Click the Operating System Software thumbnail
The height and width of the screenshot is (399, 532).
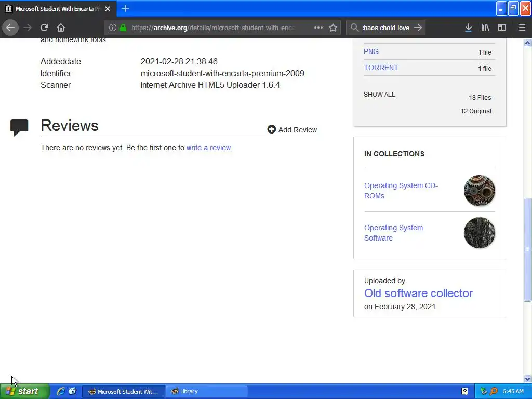pyautogui.click(x=479, y=233)
